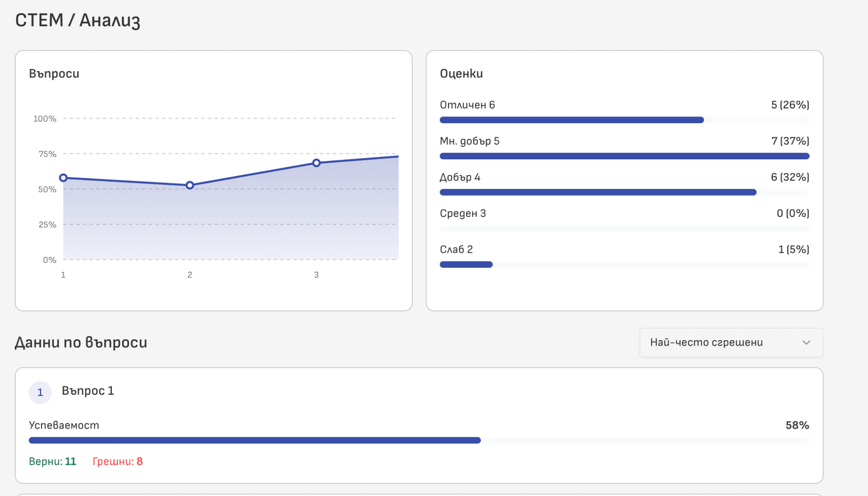
Task: Click the 'Среден 3' grade label
Action: (463, 213)
